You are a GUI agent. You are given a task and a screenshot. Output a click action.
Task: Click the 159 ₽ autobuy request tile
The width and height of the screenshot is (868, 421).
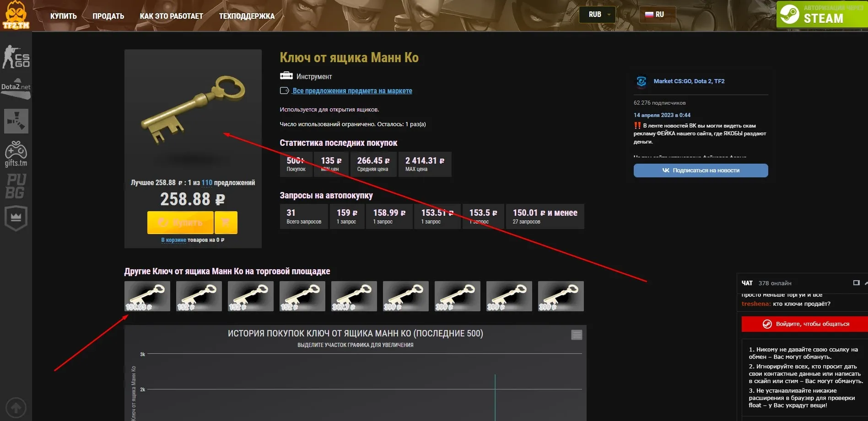coord(347,216)
